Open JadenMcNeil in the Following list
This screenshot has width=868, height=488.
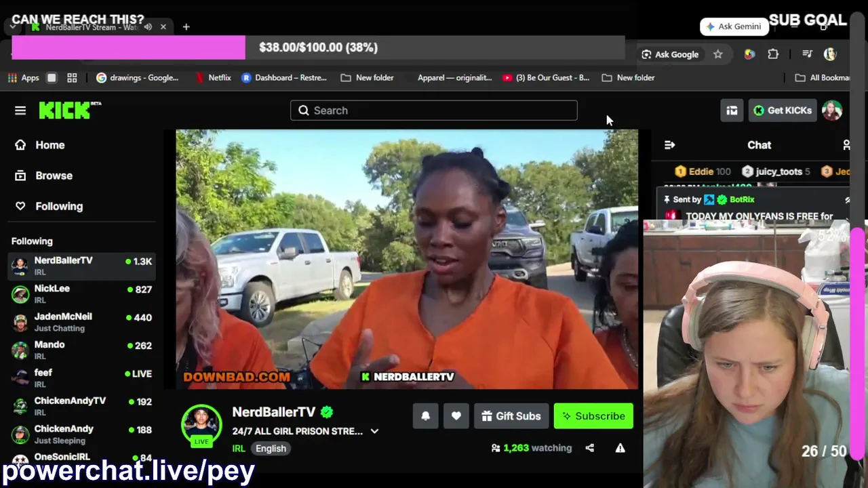(x=81, y=322)
